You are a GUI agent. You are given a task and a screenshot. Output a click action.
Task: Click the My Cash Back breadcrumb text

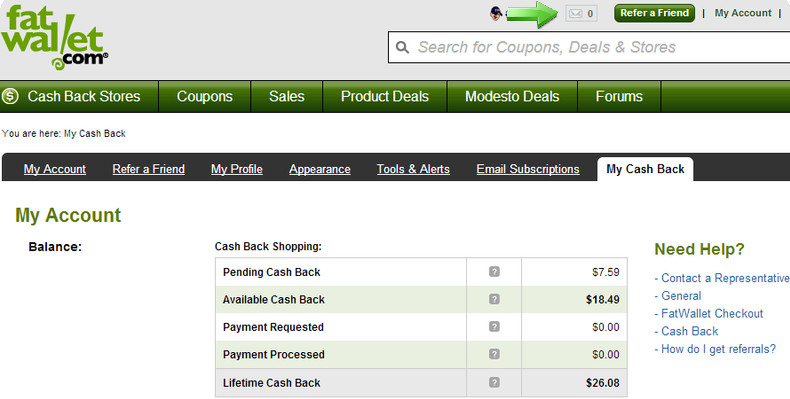(x=95, y=134)
